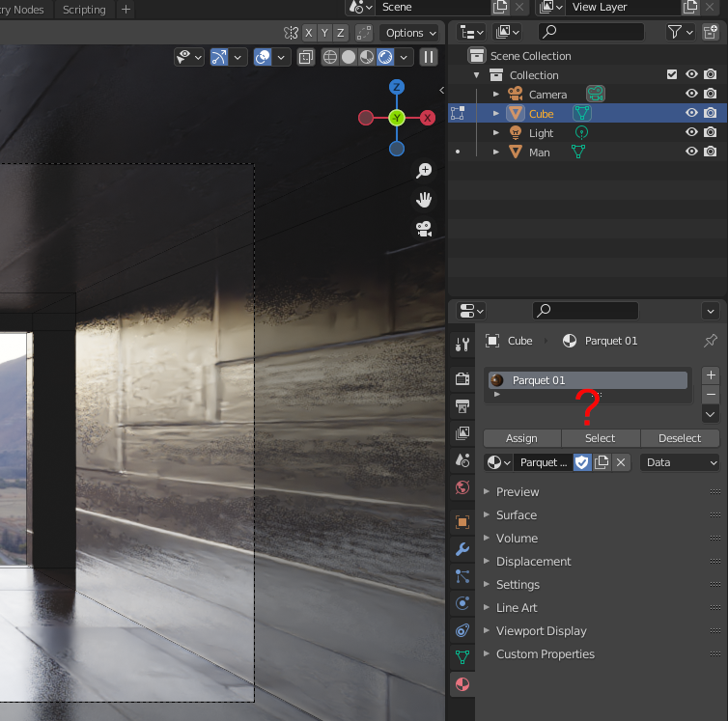Open the Modifier properties tab
Viewport: 728px width, 721px height.
click(462, 549)
